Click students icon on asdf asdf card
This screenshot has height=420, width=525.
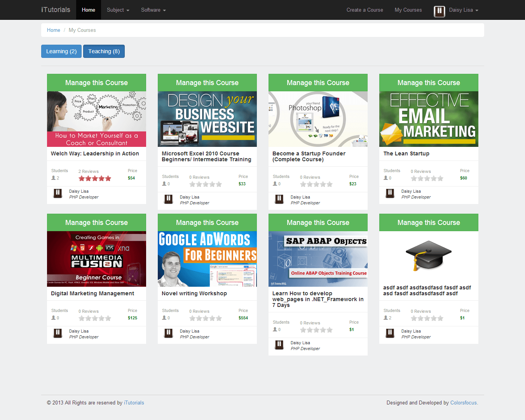click(x=386, y=318)
